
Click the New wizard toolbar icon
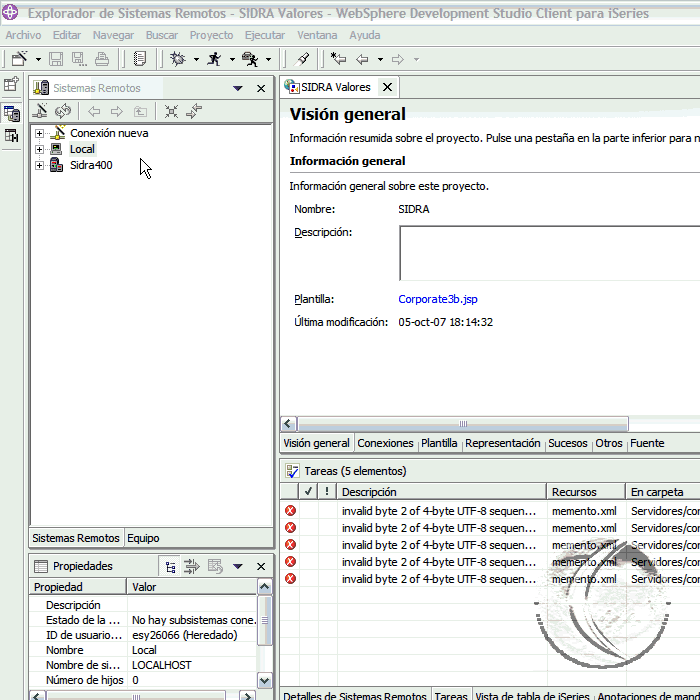tap(20, 59)
